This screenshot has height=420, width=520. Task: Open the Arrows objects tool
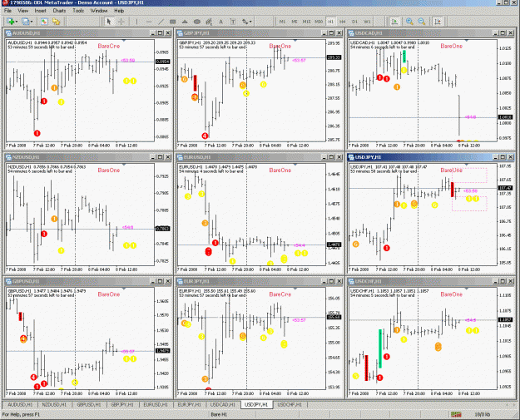click(x=245, y=22)
